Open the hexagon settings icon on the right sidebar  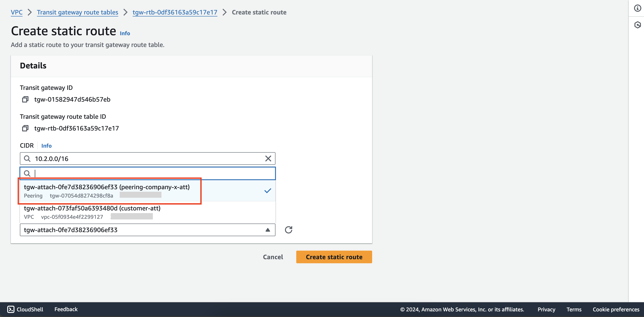click(637, 25)
